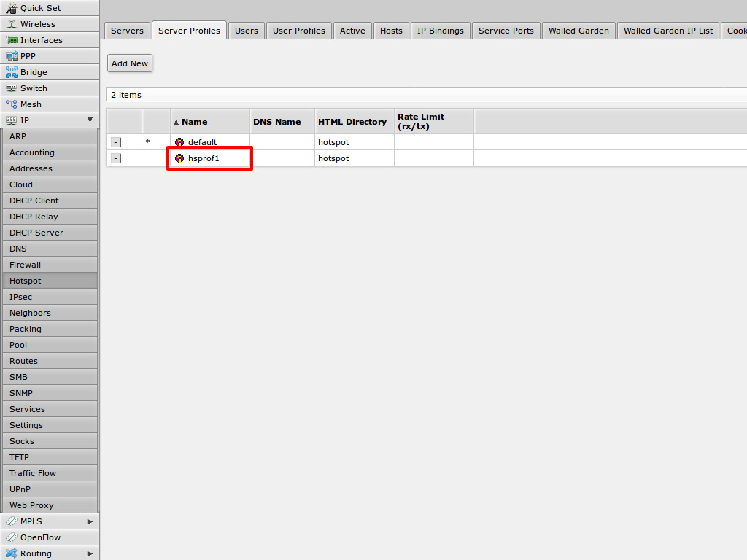Sort by the Name column header
The height and width of the screenshot is (560, 747).
[194, 122]
